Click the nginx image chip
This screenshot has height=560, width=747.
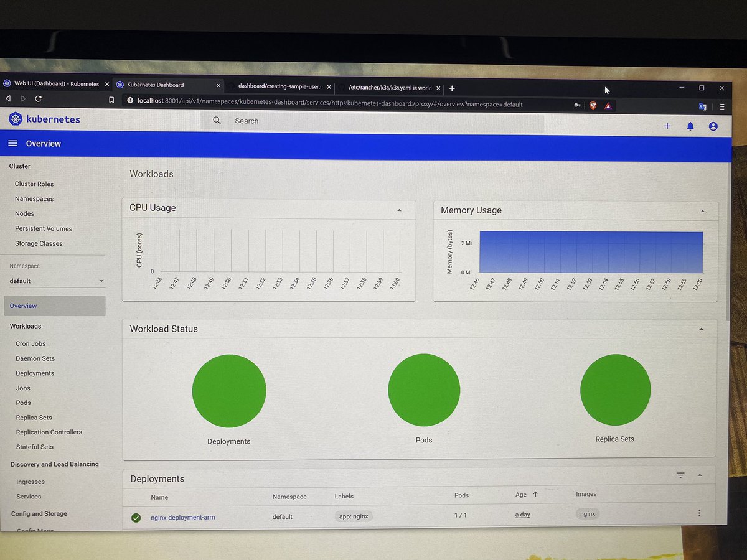pos(588,514)
